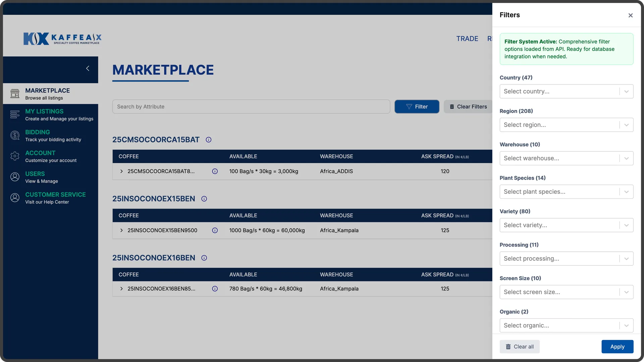
Task: Open info icon beside 25INSOCONOEX15BEN9500 listing
Action: point(215,230)
